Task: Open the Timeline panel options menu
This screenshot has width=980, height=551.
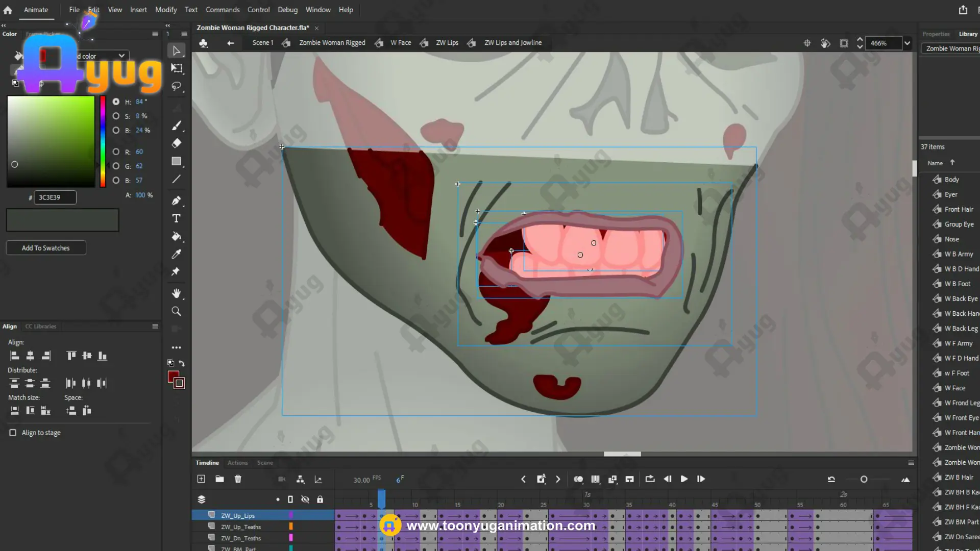Action: 911,463
